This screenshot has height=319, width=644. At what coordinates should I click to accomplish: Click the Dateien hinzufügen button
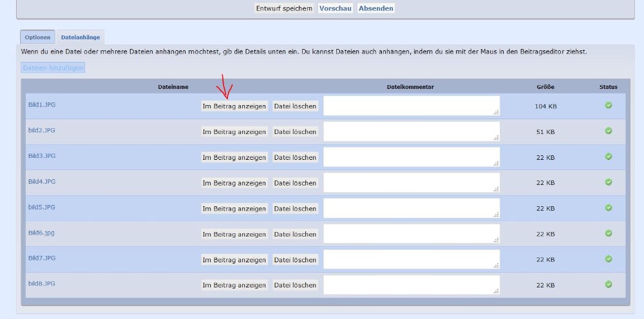(53, 68)
